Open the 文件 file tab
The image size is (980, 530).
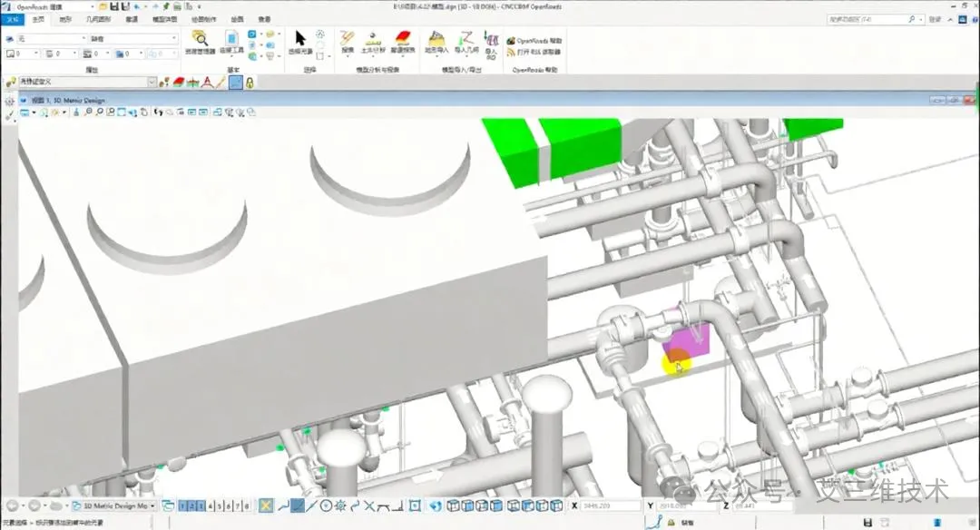pyautogui.click(x=13, y=19)
